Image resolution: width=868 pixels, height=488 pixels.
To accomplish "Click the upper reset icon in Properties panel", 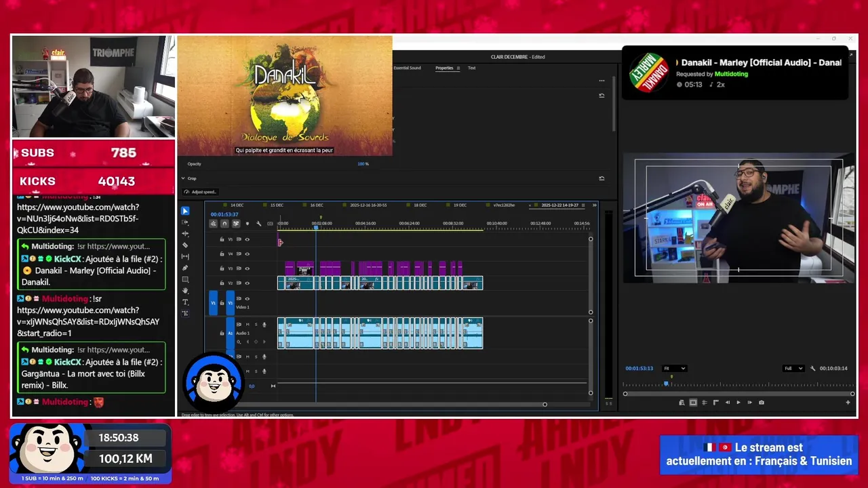I will click(x=601, y=96).
